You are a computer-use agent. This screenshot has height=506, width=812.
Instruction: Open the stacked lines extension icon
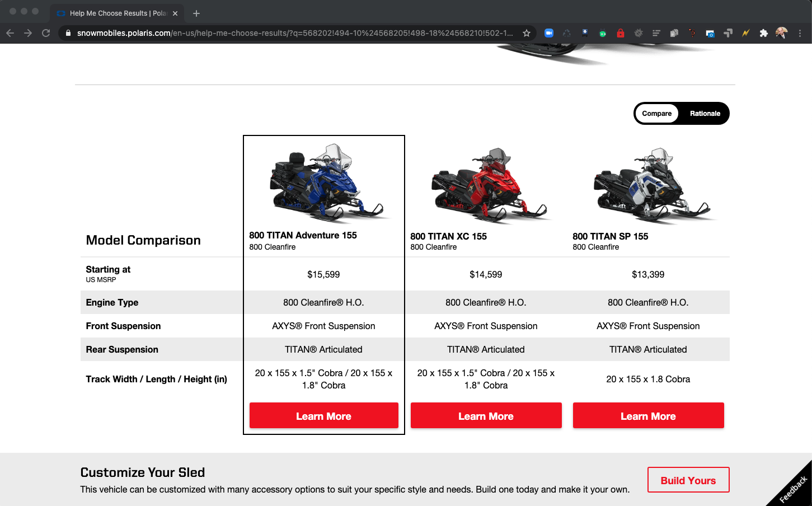[x=656, y=33]
